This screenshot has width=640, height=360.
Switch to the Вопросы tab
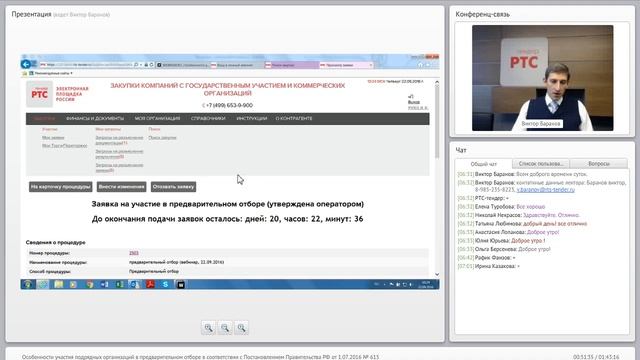click(x=599, y=163)
